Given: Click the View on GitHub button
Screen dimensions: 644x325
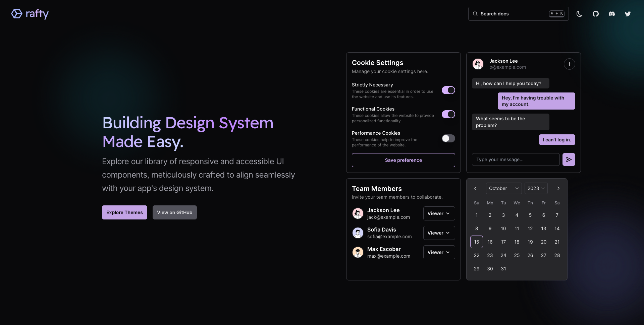Looking at the screenshot, I should [x=174, y=212].
